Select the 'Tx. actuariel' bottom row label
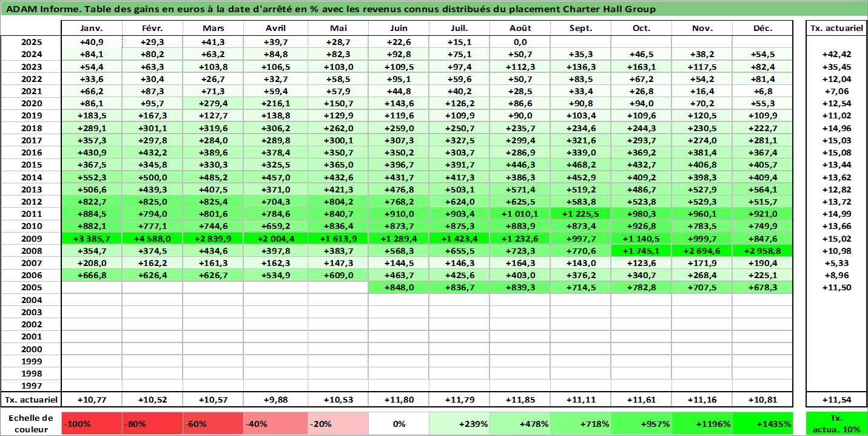Image resolution: width=868 pixels, height=436 pixels. 31,400
